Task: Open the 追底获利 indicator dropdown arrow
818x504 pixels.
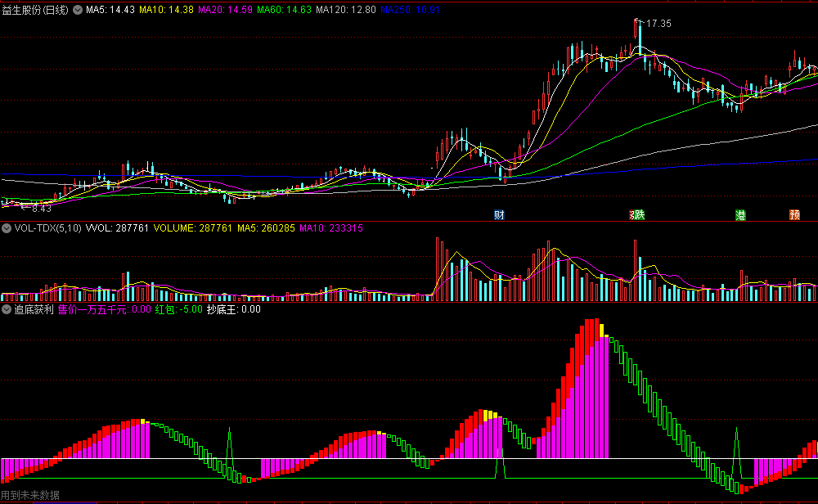Action: pyautogui.click(x=7, y=309)
